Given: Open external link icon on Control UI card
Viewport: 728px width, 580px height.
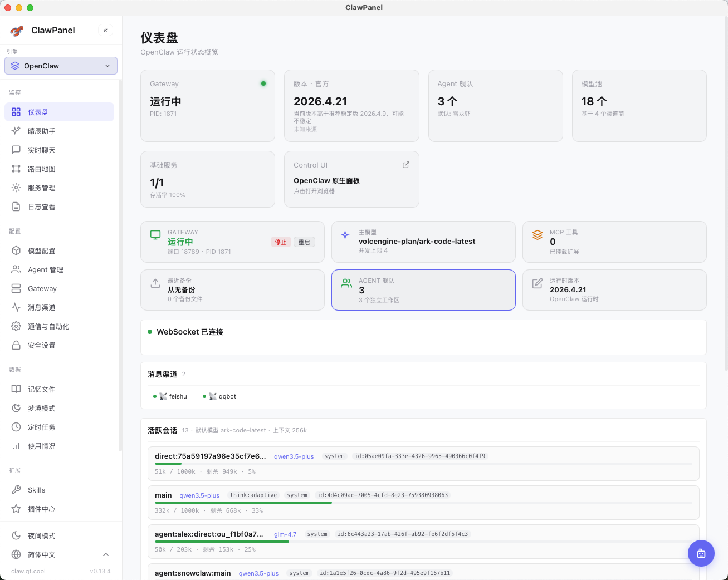Looking at the screenshot, I should [x=405, y=165].
